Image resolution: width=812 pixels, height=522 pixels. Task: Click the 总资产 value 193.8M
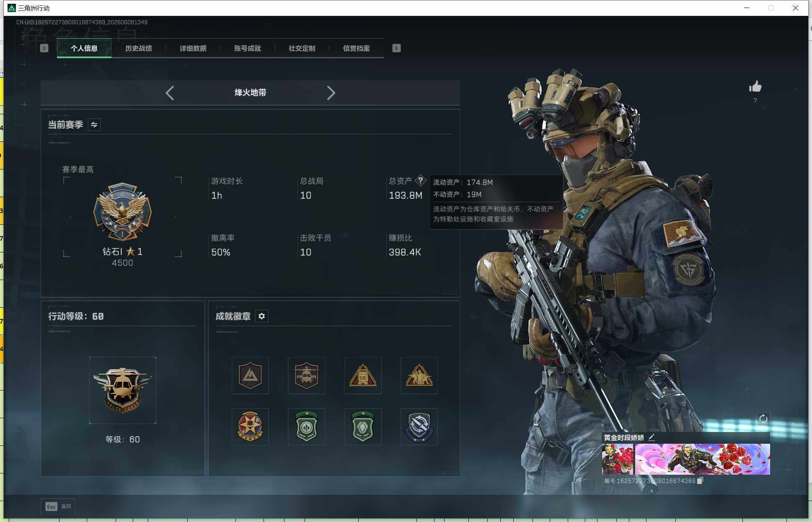point(406,195)
